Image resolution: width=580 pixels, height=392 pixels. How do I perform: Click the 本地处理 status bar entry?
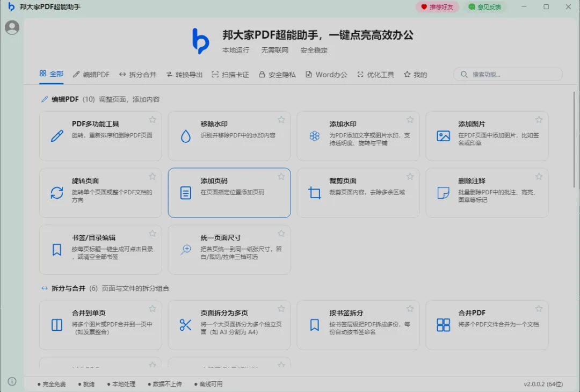point(121,384)
